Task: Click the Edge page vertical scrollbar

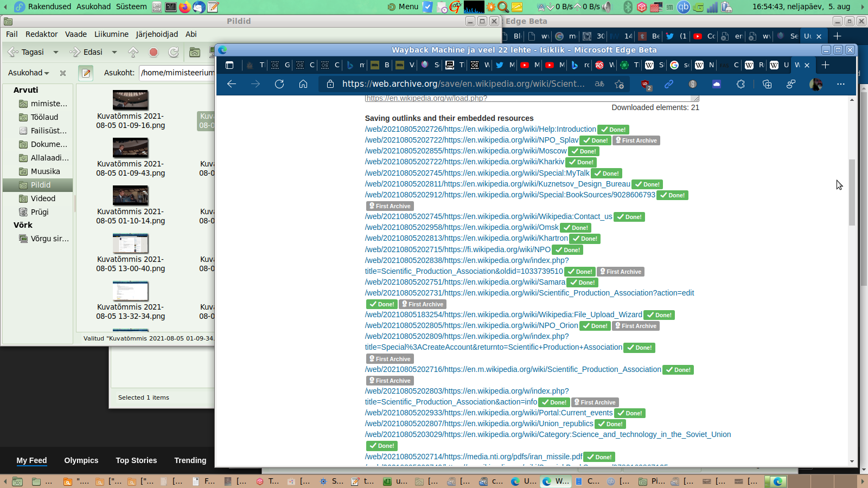Action: coord(852,192)
